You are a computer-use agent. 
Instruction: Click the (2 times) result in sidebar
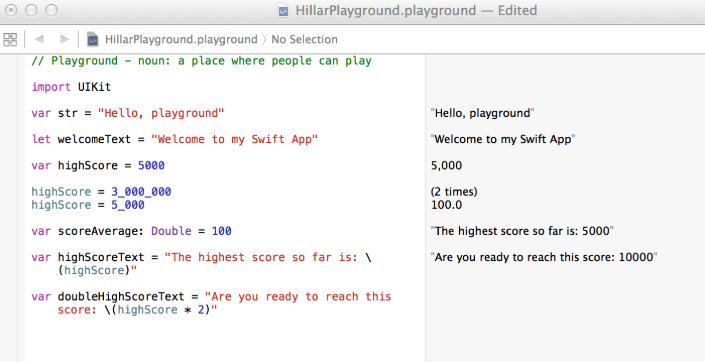click(454, 192)
